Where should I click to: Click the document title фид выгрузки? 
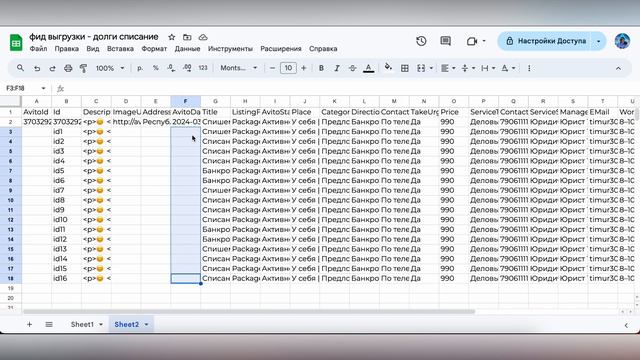[93, 37]
